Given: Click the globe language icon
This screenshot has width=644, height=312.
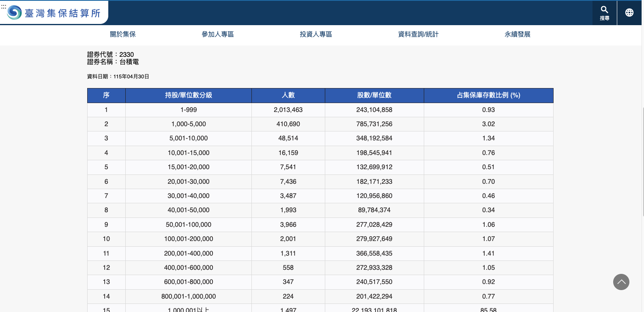Looking at the screenshot, I should (629, 13).
